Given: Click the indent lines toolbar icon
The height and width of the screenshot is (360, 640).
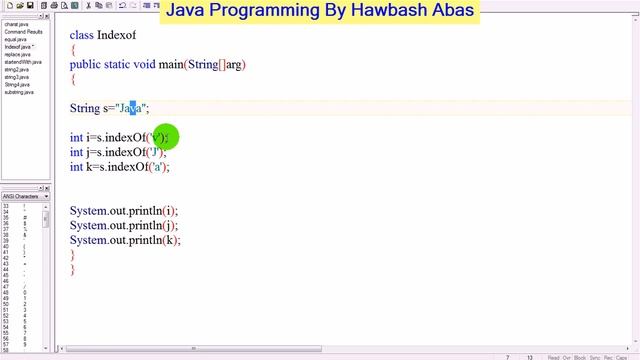Looking at the screenshot, I should (x=147, y=6).
